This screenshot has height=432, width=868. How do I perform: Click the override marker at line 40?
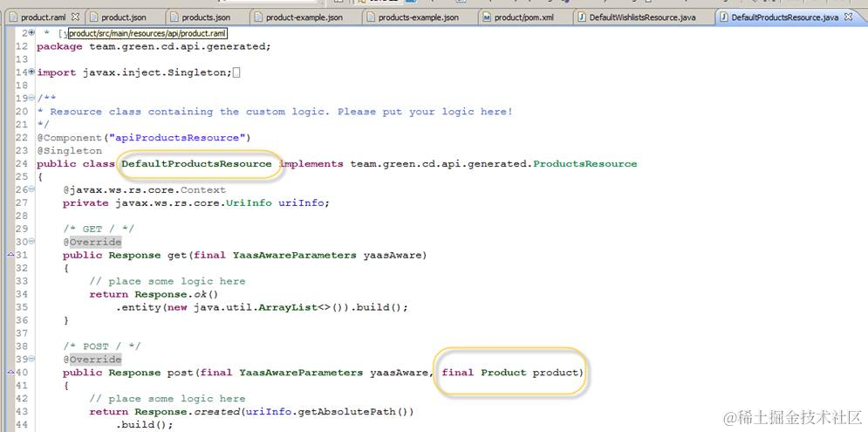pos(10,372)
